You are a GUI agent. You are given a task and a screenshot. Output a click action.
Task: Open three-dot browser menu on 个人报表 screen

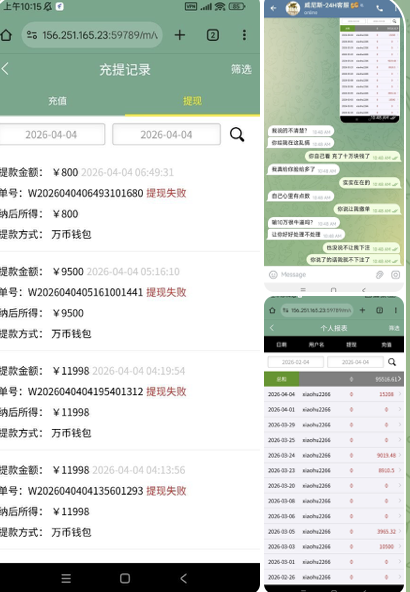click(x=396, y=310)
